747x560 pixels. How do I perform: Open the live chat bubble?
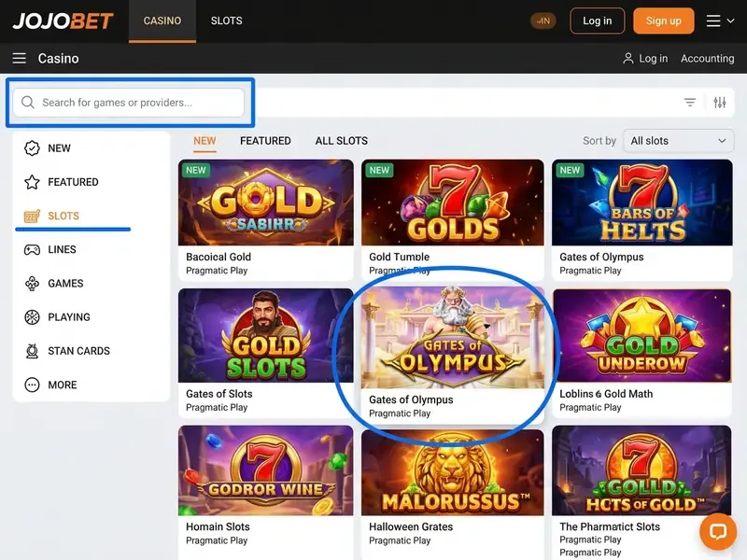click(718, 531)
